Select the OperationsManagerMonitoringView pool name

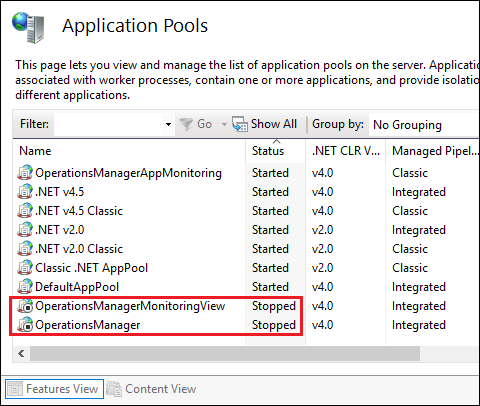130,306
